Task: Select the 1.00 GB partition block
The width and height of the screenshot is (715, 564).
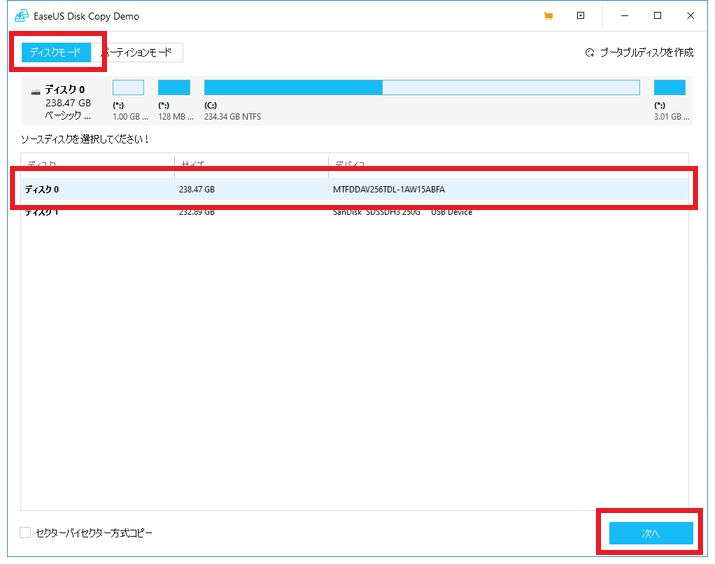Action: [128, 88]
